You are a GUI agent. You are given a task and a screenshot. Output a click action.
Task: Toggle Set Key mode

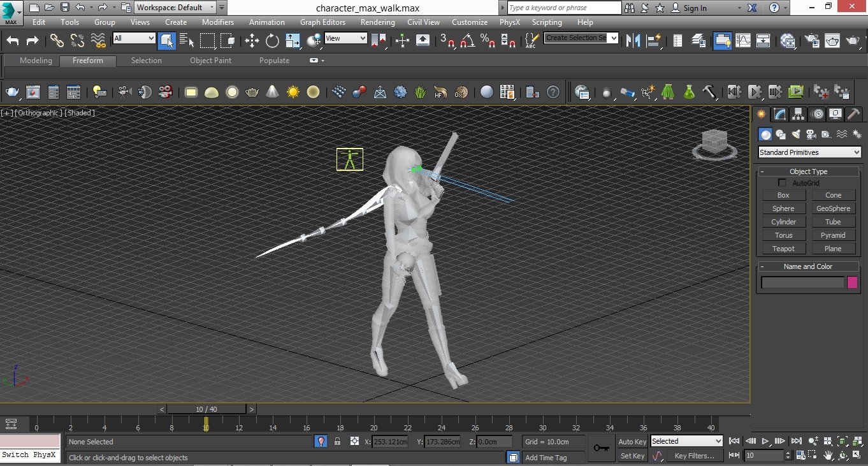[x=632, y=456]
